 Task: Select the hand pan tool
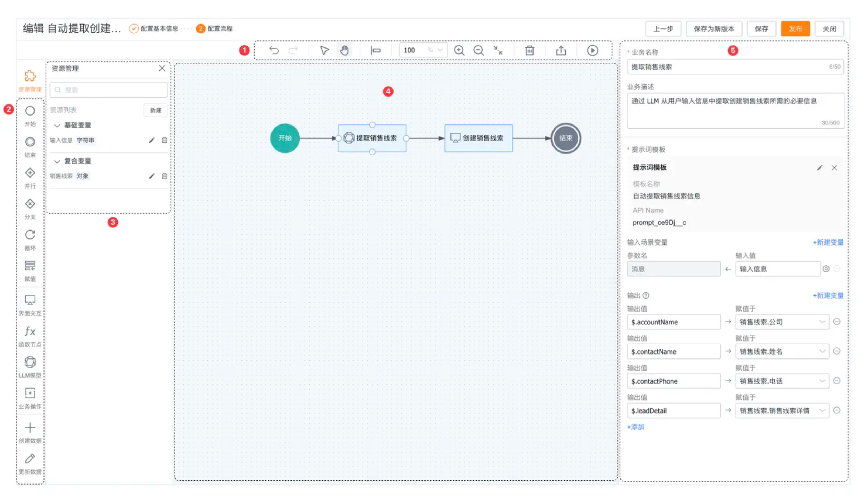344,51
